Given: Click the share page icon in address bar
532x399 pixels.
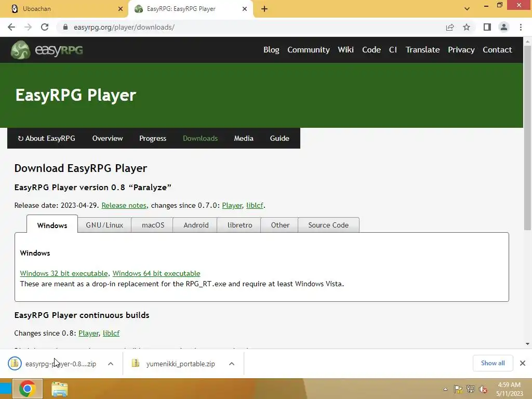Looking at the screenshot, I should pos(450,27).
